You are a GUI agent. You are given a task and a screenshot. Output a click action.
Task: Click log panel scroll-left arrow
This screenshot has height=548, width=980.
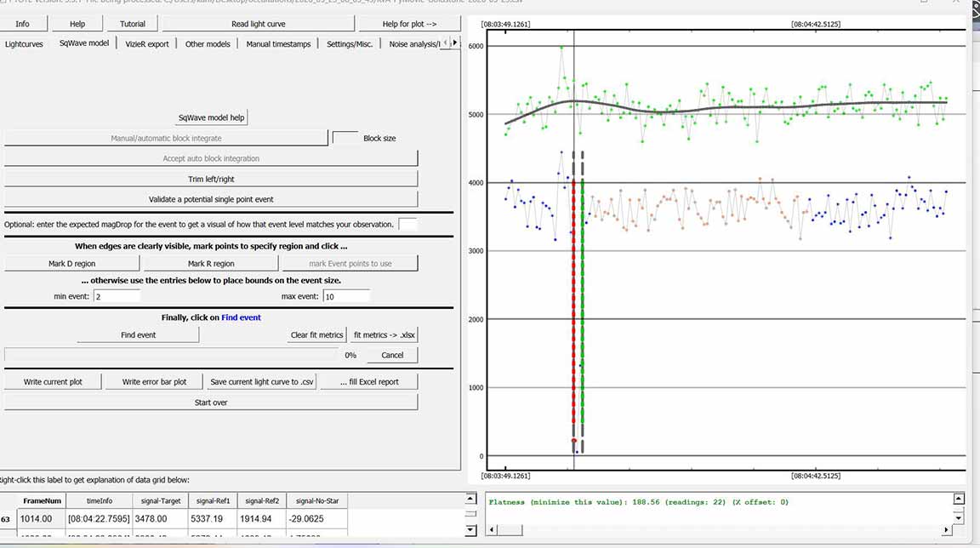(x=492, y=530)
